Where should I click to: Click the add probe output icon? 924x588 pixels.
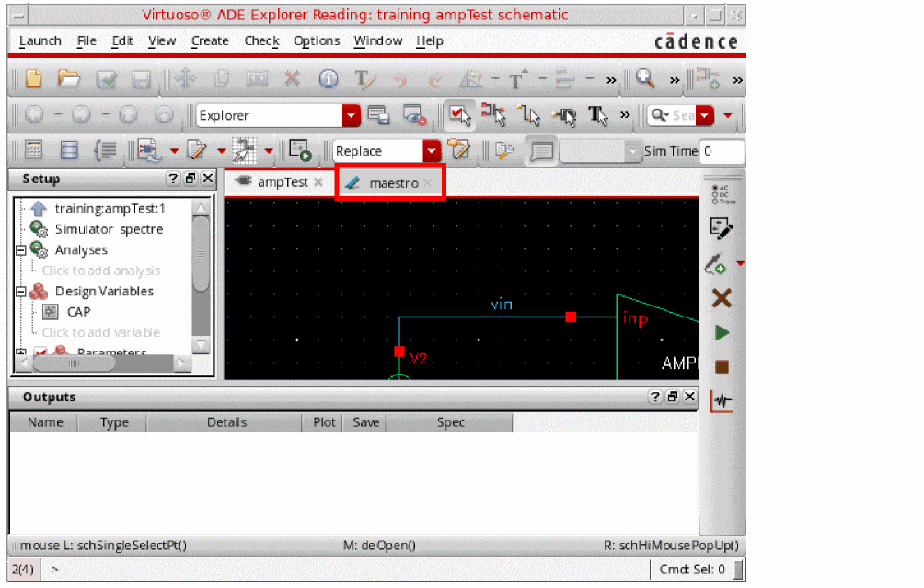(716, 263)
